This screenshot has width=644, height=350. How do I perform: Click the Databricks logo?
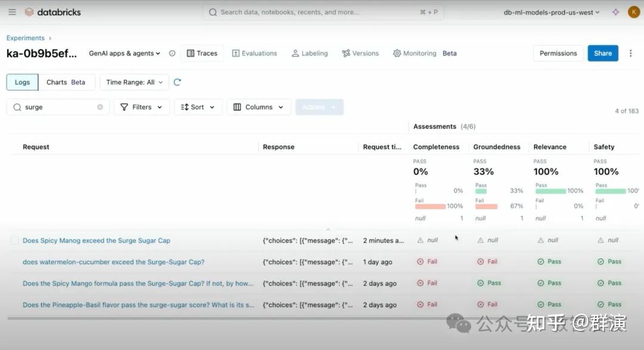point(52,12)
